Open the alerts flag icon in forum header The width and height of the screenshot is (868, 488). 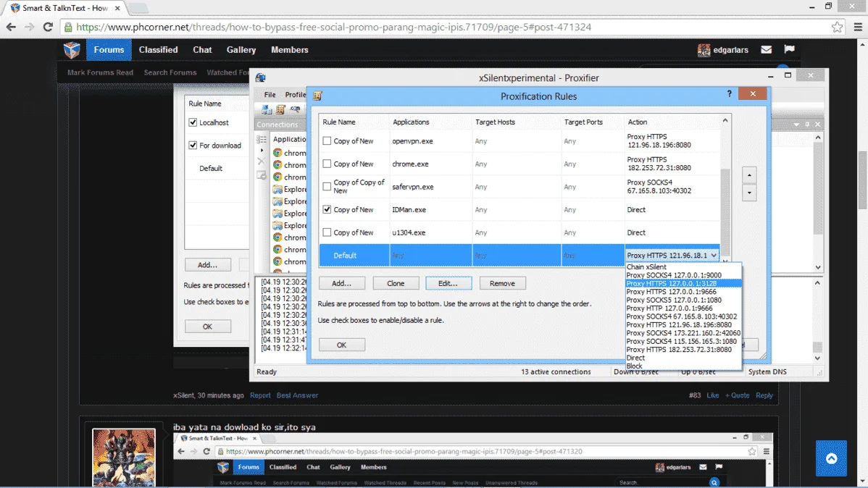pyautogui.click(x=790, y=49)
